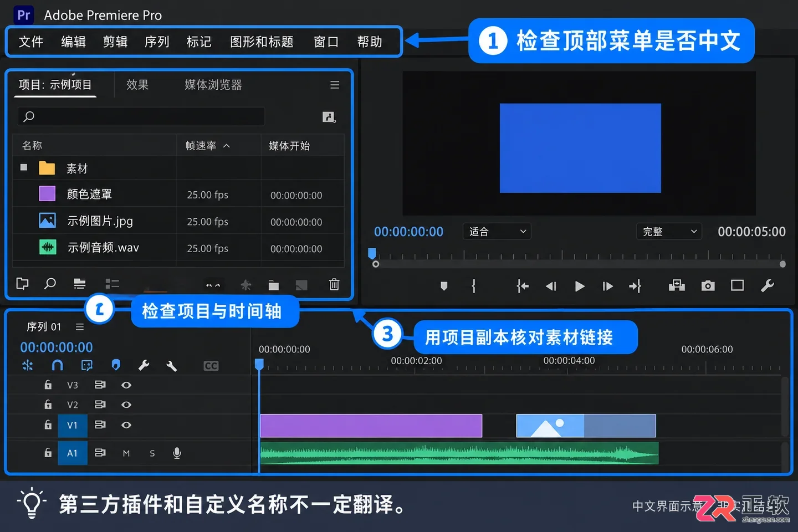Play the program monitor preview
The height and width of the screenshot is (532, 798).
(580, 286)
